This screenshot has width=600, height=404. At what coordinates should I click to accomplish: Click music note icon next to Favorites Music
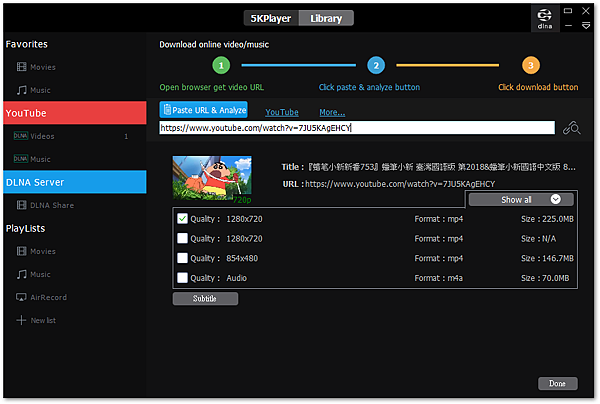[x=22, y=90]
